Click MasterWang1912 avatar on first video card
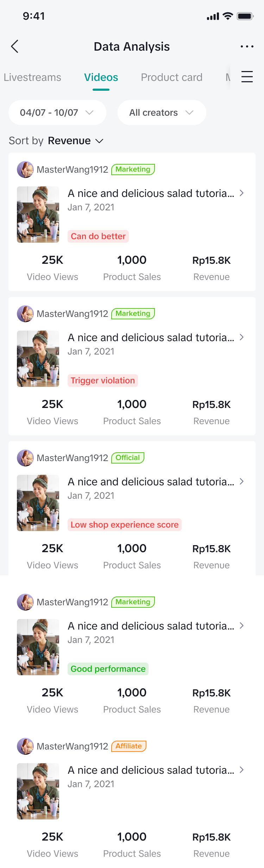This screenshot has width=264, height=868. point(25,170)
